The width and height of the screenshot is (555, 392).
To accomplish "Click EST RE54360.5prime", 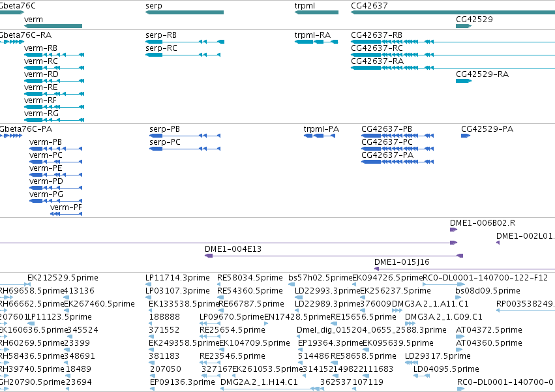I will (x=250, y=291).
